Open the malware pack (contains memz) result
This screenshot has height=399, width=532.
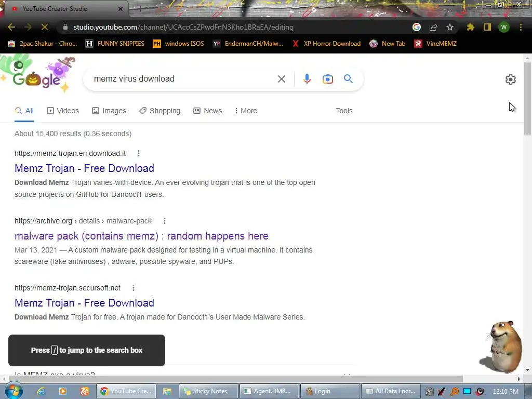[141, 236]
